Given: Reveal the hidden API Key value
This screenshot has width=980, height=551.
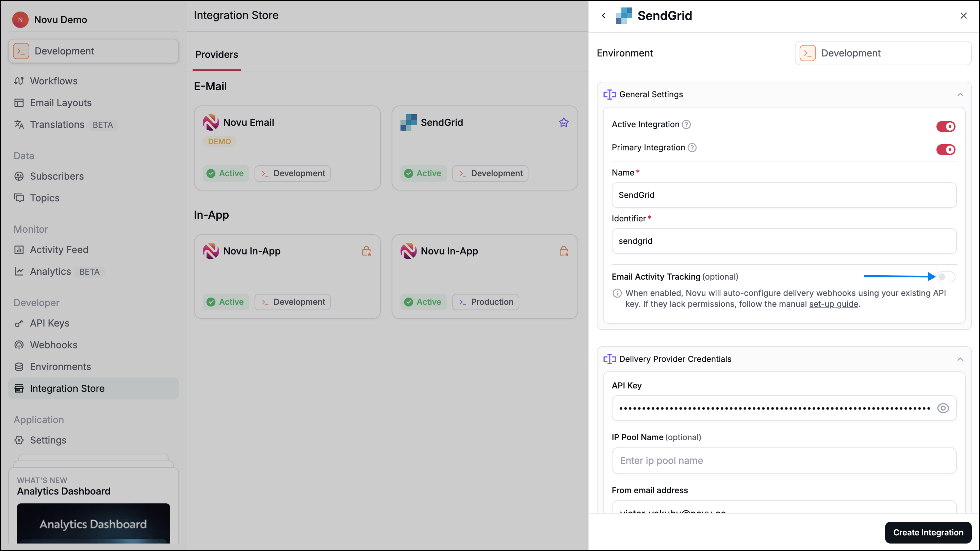Looking at the screenshot, I should 943,408.
